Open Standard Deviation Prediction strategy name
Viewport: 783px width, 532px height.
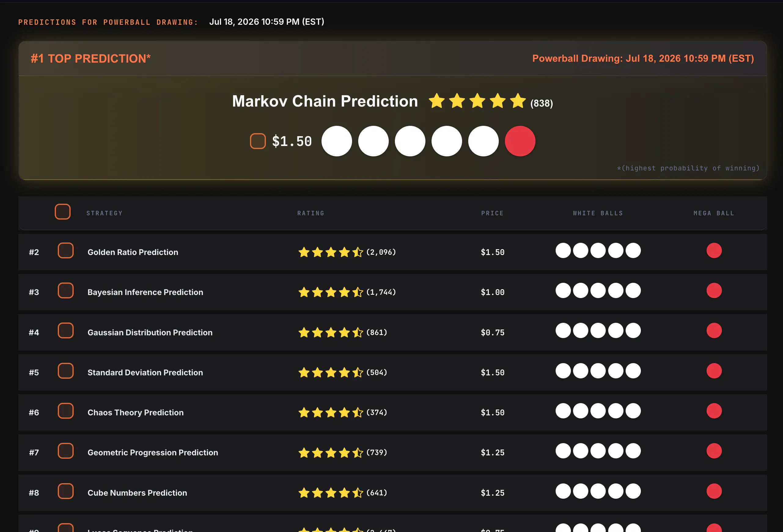coord(145,373)
